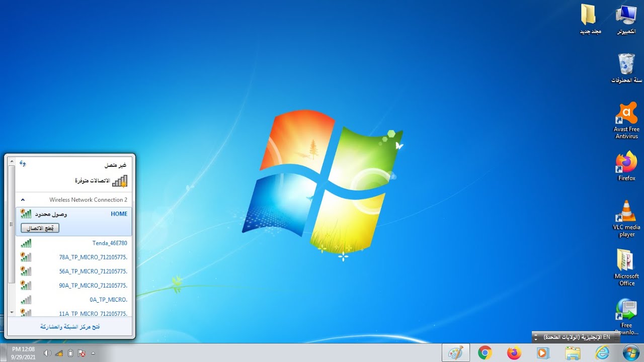Image resolution: width=644 pixels, height=362 pixels.
Task: Select the مجلد جديد new folder icon
Action: (x=590, y=19)
